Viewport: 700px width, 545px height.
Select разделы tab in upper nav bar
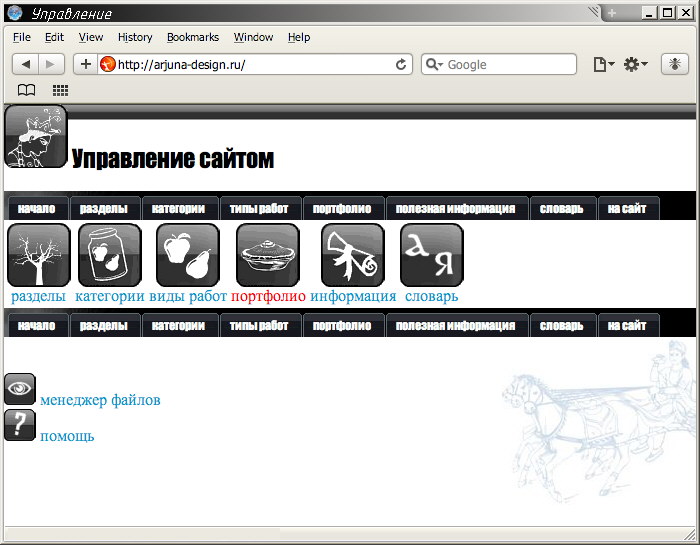coord(104,208)
